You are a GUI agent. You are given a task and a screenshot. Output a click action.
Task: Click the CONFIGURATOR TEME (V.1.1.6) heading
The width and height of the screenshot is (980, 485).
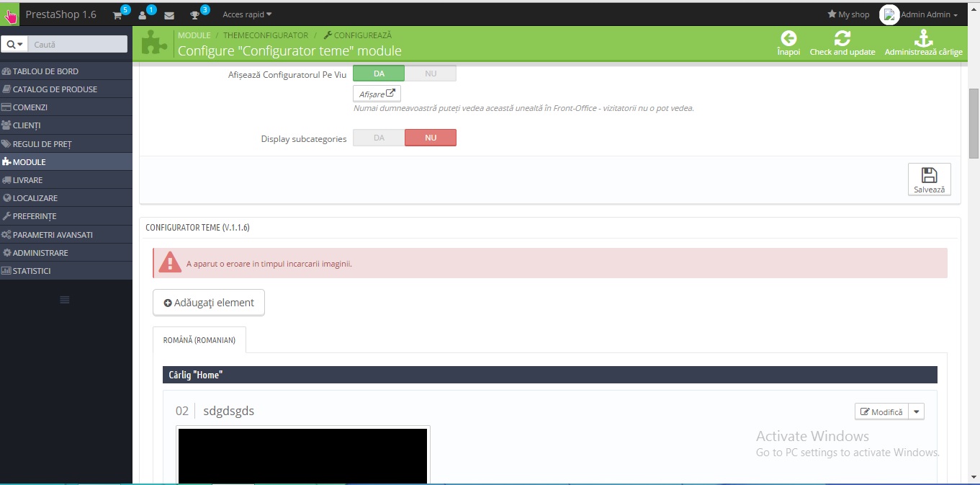point(197,227)
